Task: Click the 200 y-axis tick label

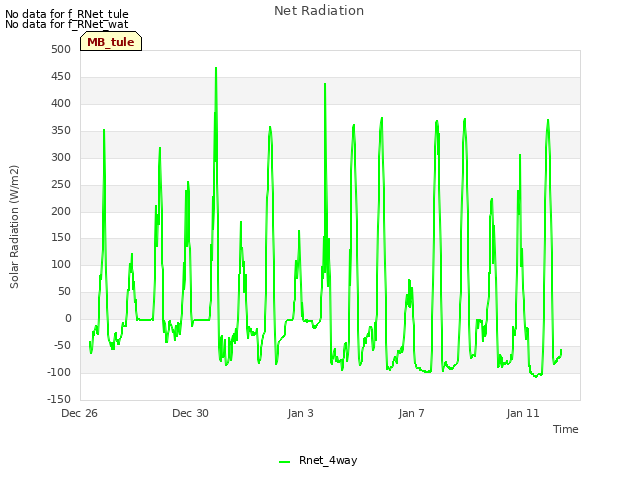Action: [x=61, y=211]
